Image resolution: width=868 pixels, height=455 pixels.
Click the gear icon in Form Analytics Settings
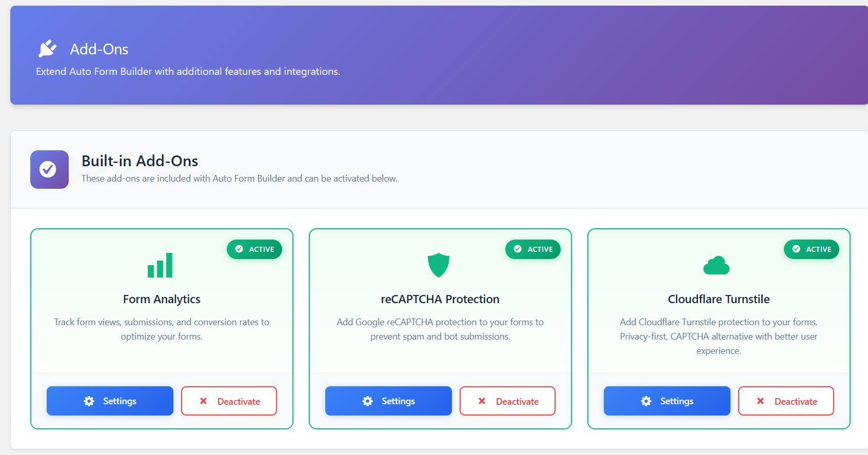coord(89,401)
